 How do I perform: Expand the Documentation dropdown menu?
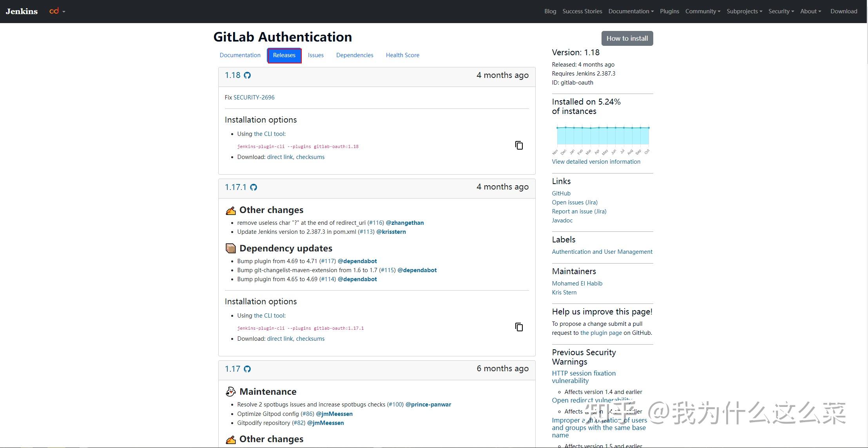tap(631, 11)
